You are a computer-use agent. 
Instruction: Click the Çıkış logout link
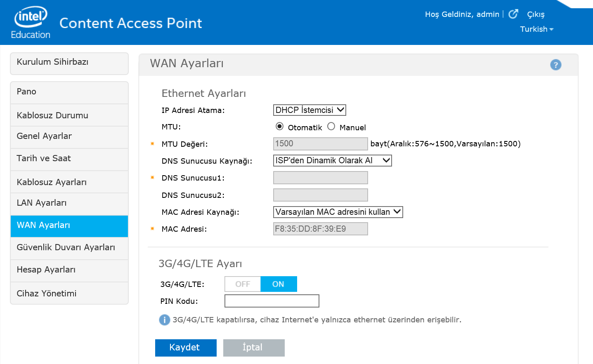[536, 14]
